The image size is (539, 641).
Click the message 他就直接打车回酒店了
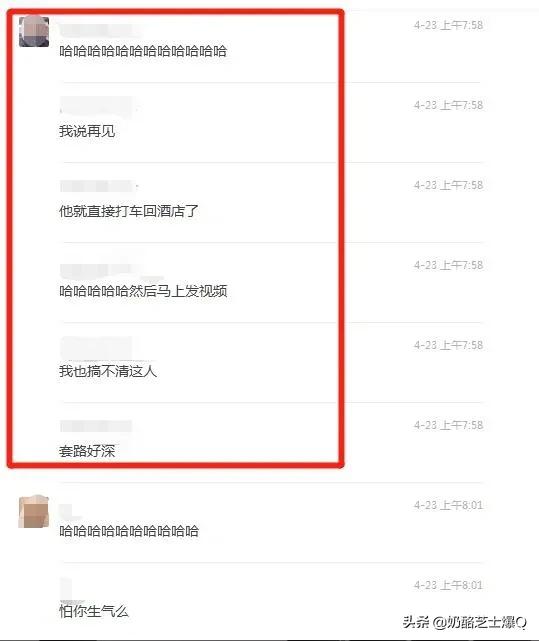129,211
